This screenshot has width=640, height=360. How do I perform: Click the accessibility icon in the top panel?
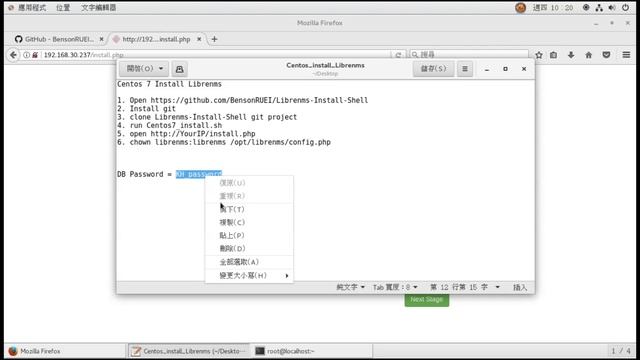(586, 8)
